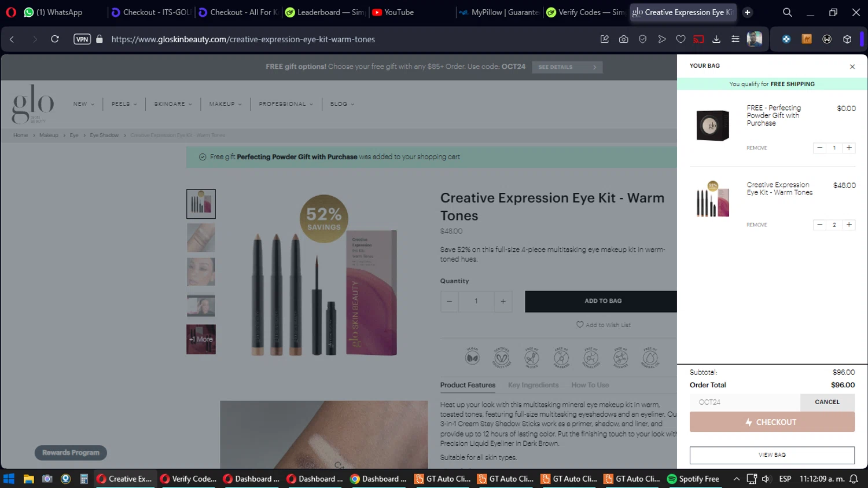
Task: Increase product page quantity with plus
Action: [x=503, y=302]
